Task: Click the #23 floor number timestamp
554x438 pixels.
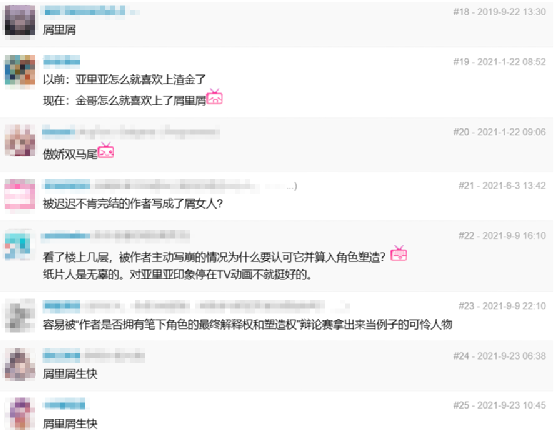Action: tap(502, 306)
